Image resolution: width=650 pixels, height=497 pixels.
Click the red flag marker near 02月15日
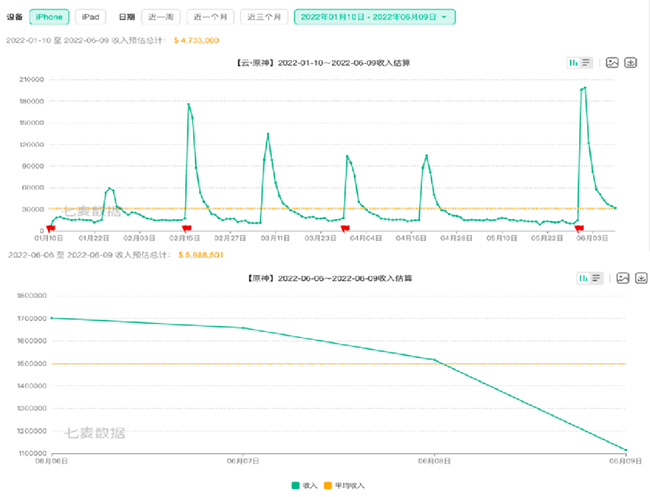tap(187, 228)
